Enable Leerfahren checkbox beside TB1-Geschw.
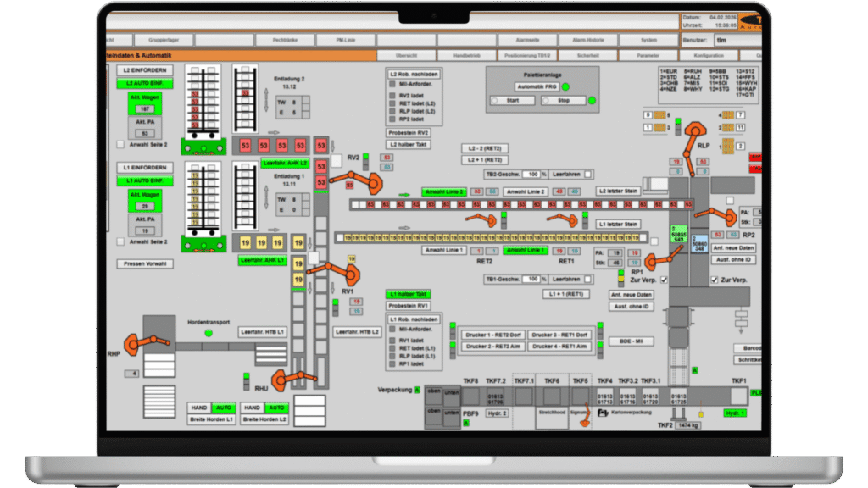 click(x=588, y=280)
